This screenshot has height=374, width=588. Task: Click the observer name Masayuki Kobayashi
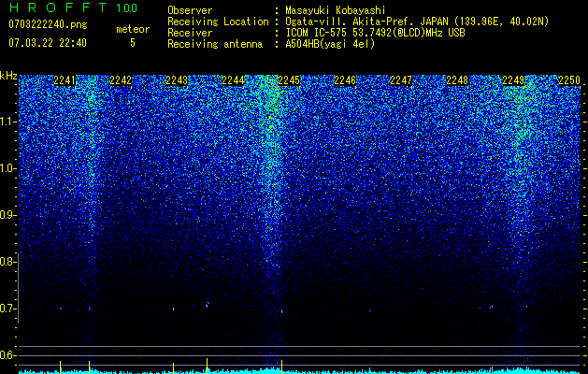335,10
